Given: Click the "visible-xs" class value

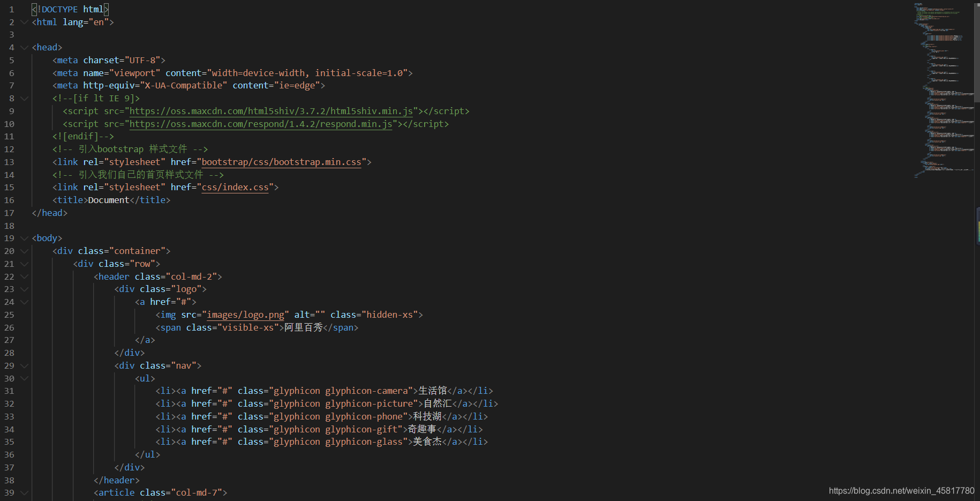Looking at the screenshot, I should (x=248, y=327).
